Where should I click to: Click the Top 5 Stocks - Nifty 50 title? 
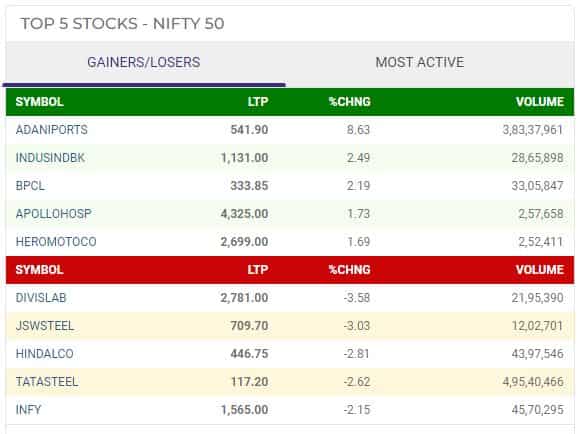click(x=123, y=24)
